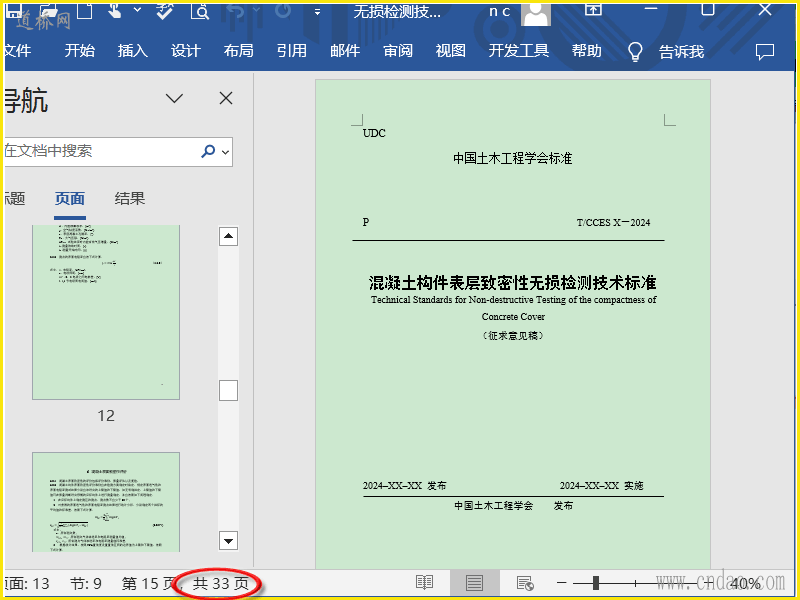Switch to Web Layout view icon

[525, 583]
